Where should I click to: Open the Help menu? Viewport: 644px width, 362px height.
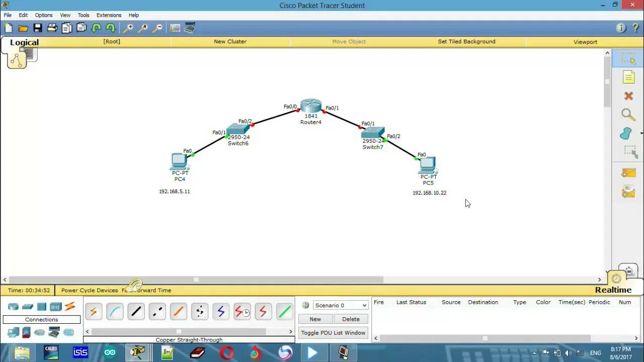[133, 15]
